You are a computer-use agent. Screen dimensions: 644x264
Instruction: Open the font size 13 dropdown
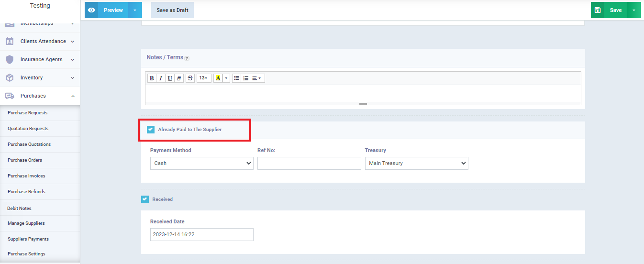(x=204, y=78)
